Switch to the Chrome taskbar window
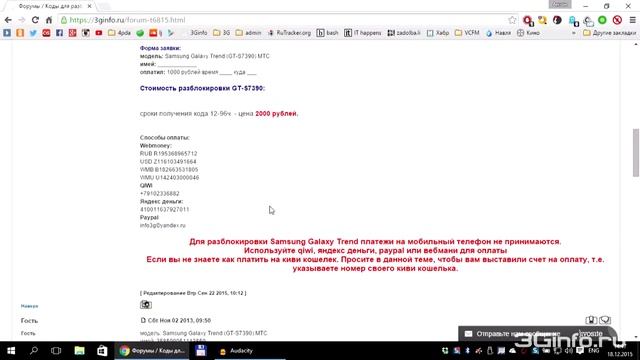Image resolution: width=640 pixels, height=360 pixels. coord(153,351)
